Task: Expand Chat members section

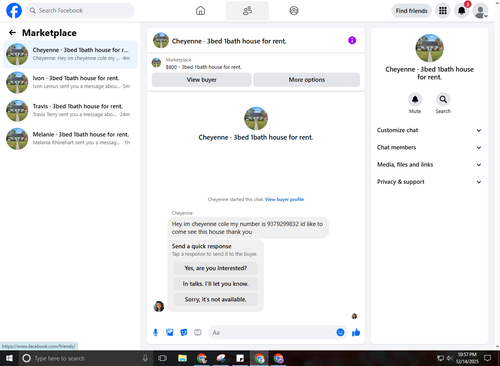Action: (x=429, y=147)
